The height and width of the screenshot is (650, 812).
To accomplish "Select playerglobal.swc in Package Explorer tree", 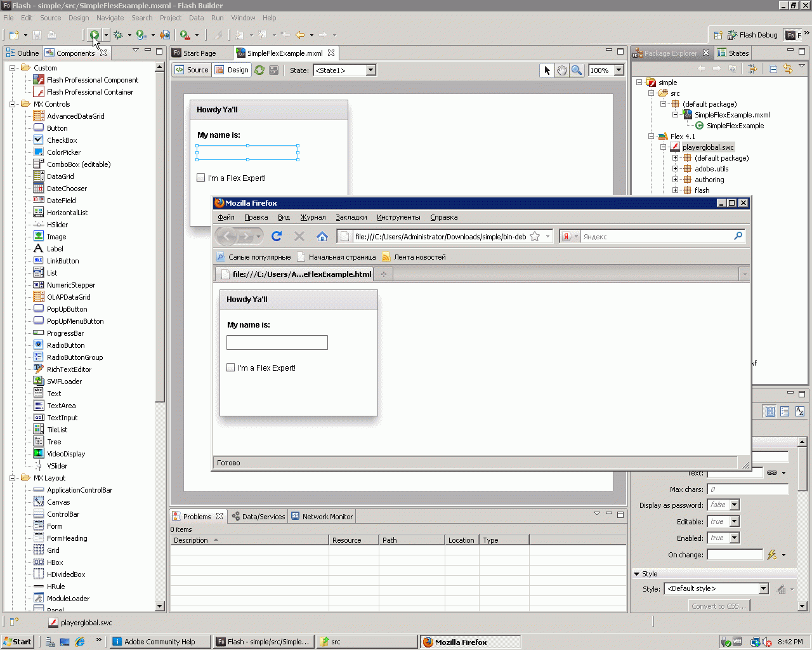I will point(708,147).
